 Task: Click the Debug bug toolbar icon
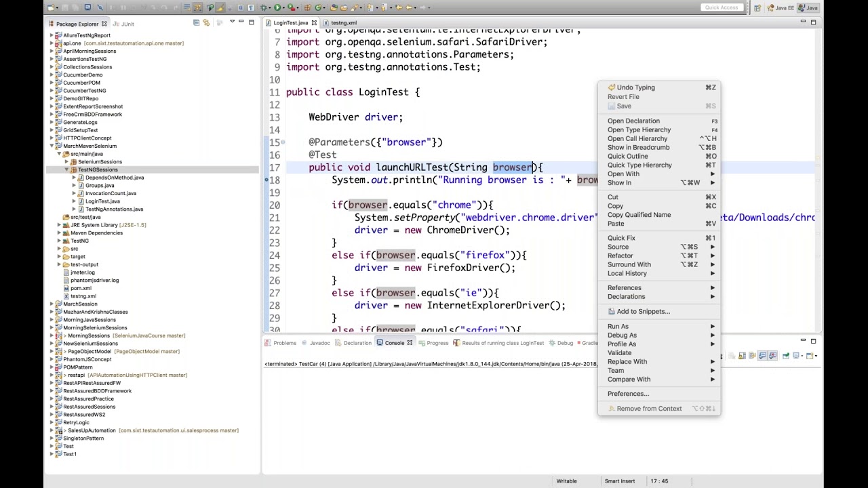point(262,7)
